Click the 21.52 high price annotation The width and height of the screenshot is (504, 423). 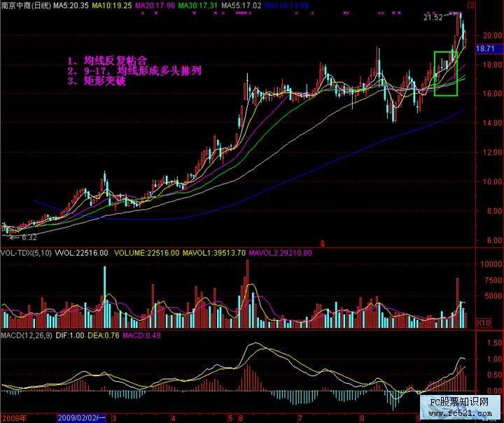point(433,18)
